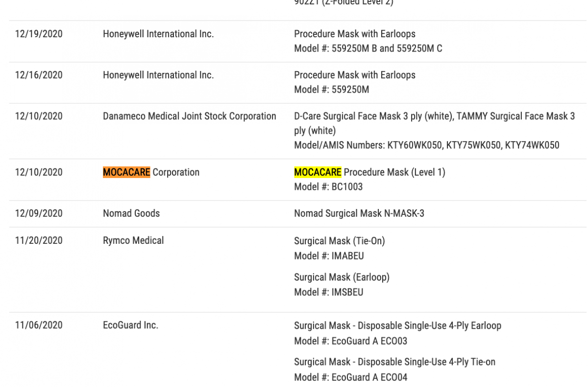This screenshot has width=588, height=387.
Task: Click Model #: EcoGuard A ECO03
Action: click(x=350, y=341)
